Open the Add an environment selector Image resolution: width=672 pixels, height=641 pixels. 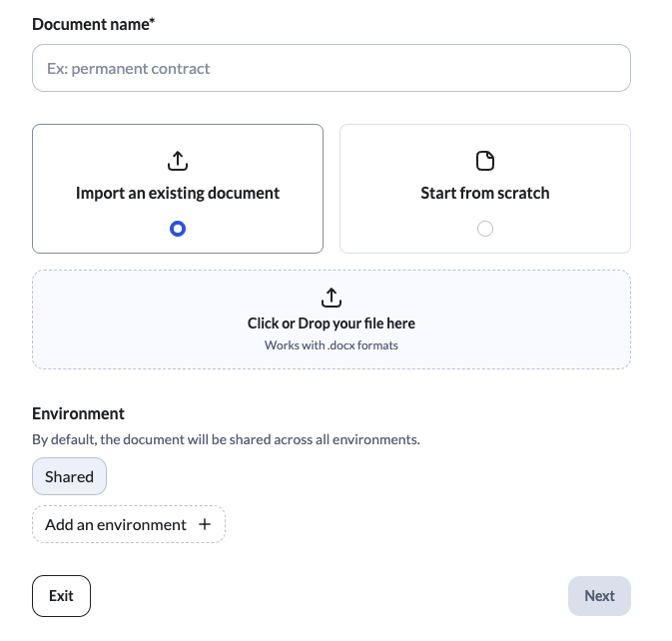(x=129, y=524)
